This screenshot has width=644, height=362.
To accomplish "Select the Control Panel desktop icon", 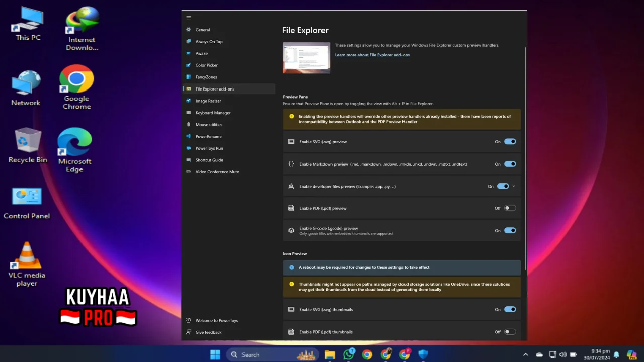I will click(x=27, y=203).
